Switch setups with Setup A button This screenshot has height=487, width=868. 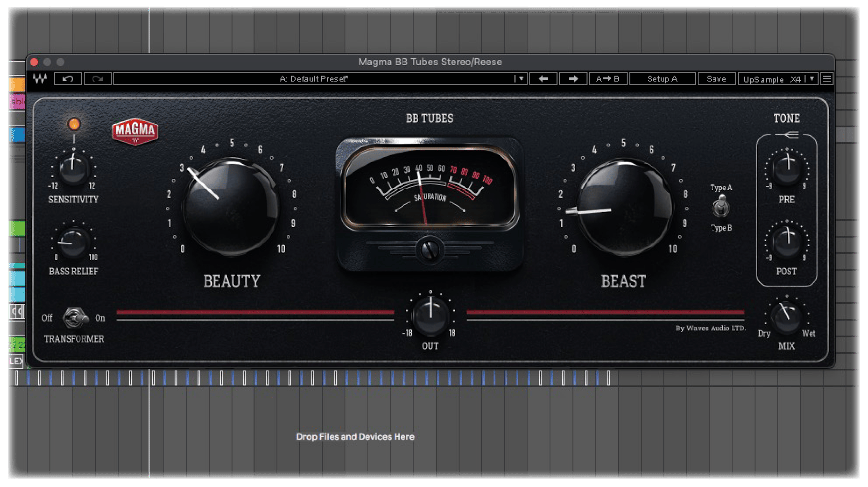tap(662, 79)
